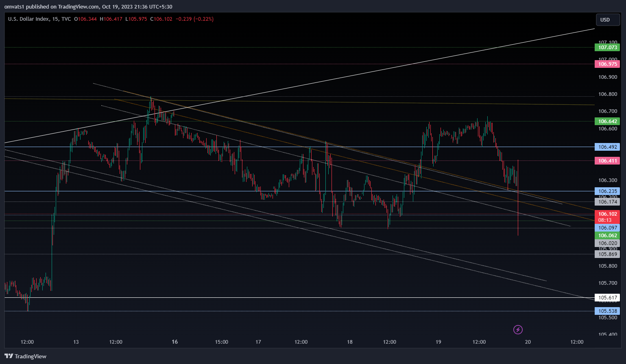Click the 106.411 pink price label

[x=607, y=161]
